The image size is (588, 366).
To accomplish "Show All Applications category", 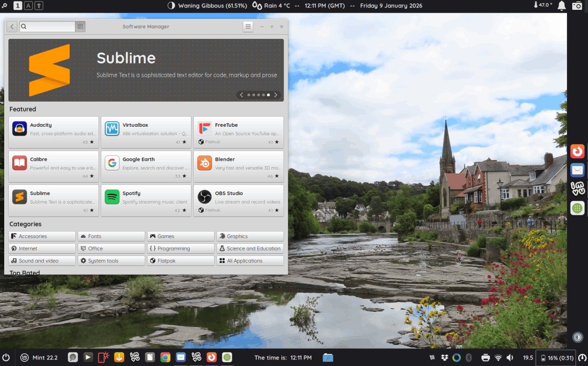I will pyautogui.click(x=250, y=261).
